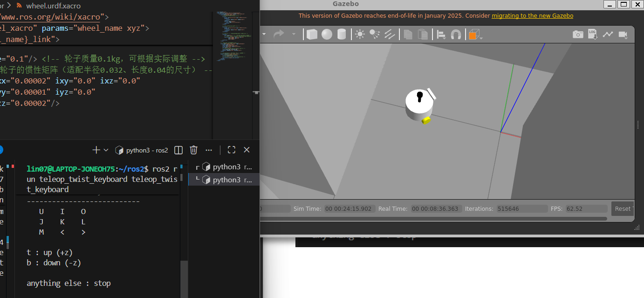
Task: Add a directional light in Gazebo
Action: click(390, 35)
